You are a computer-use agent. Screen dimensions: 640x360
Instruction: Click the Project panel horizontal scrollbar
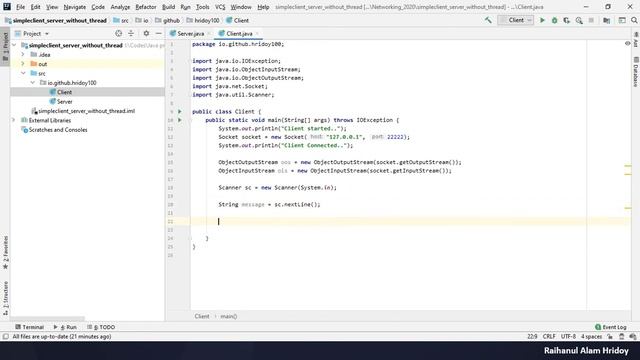click(x=47, y=318)
